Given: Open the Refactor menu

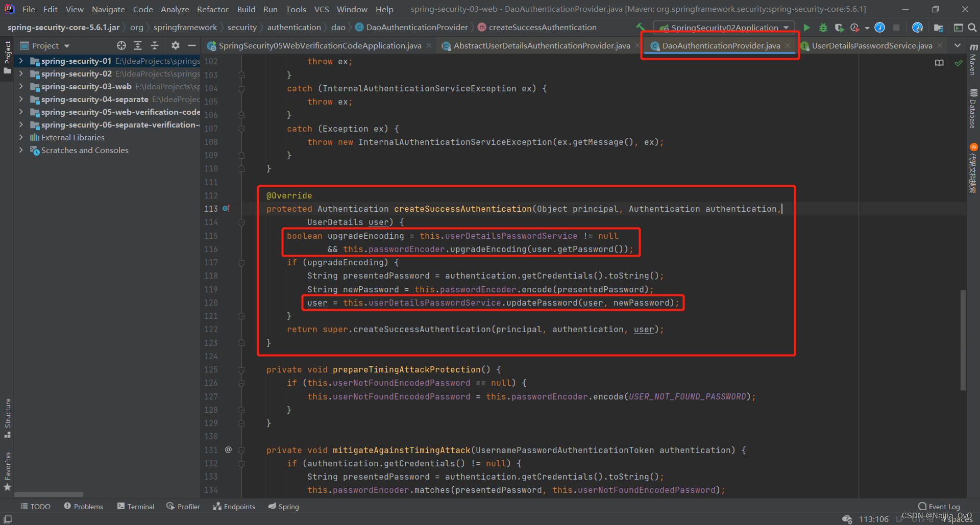Looking at the screenshot, I should (x=212, y=9).
